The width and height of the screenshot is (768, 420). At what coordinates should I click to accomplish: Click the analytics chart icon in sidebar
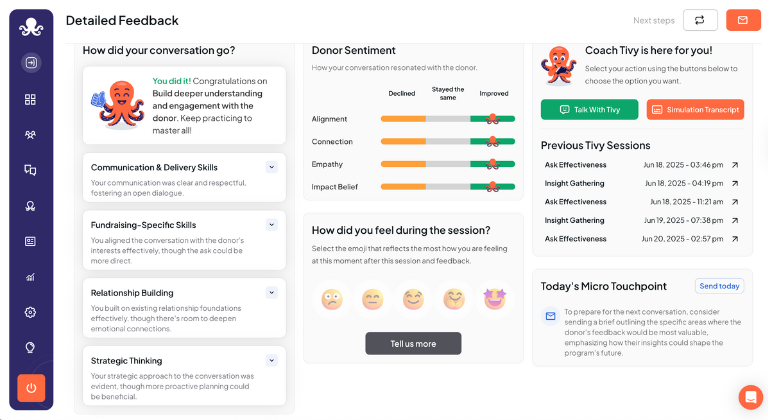point(30,277)
